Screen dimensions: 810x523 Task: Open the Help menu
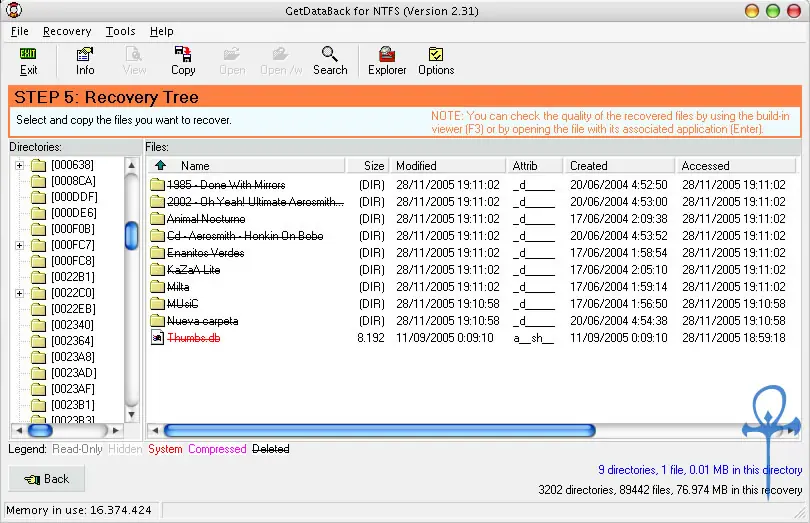(162, 32)
